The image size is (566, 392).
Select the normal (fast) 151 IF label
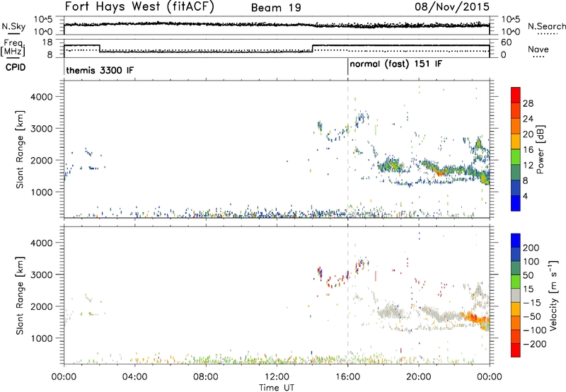click(396, 64)
